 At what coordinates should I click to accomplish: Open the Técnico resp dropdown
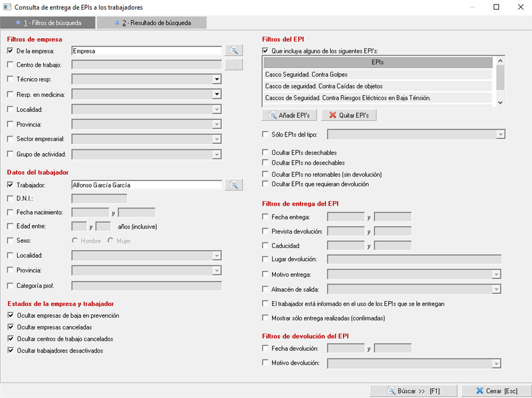[x=217, y=80]
